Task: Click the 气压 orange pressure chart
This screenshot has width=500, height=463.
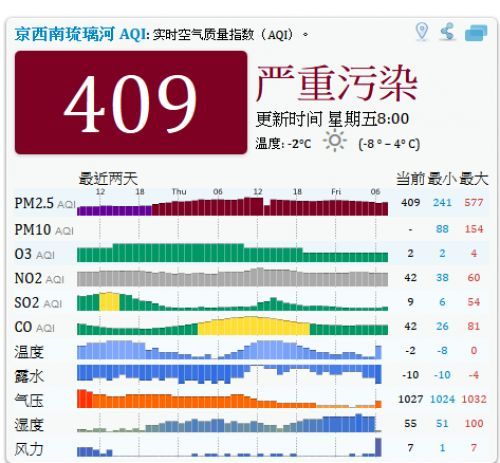Action: (x=229, y=399)
